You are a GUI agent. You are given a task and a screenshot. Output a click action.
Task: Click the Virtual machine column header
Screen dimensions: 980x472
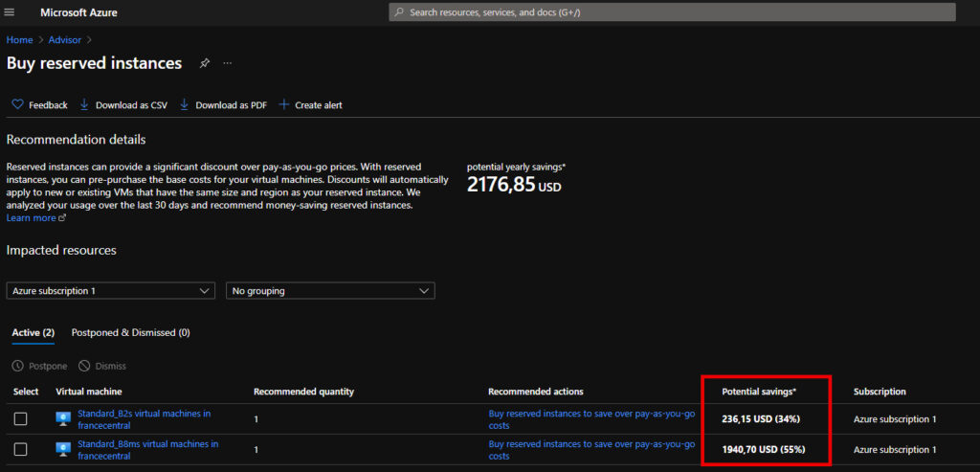coord(89,392)
